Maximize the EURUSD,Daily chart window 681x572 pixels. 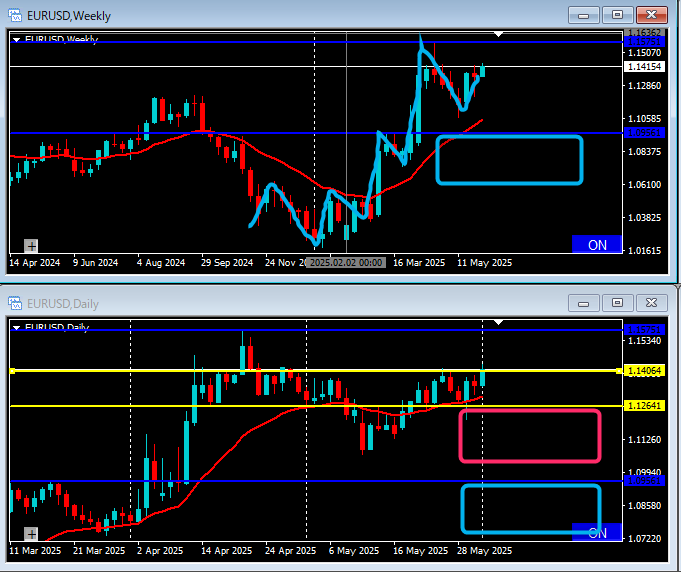click(x=617, y=303)
